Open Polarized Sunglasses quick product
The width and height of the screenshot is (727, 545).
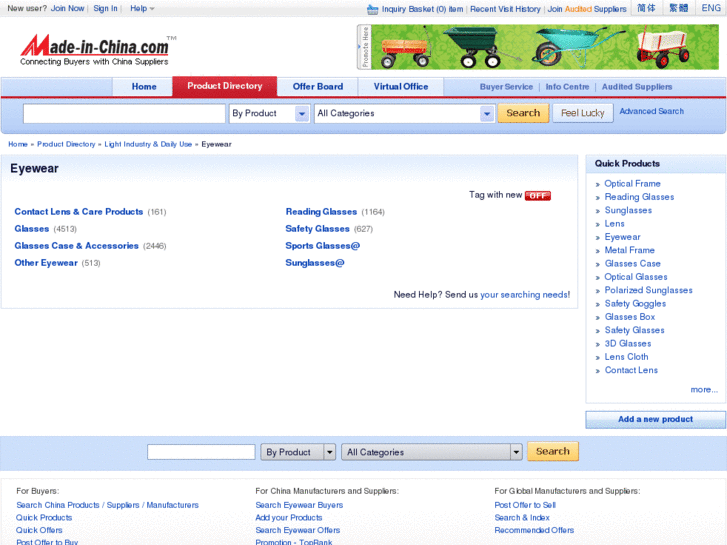pos(648,290)
